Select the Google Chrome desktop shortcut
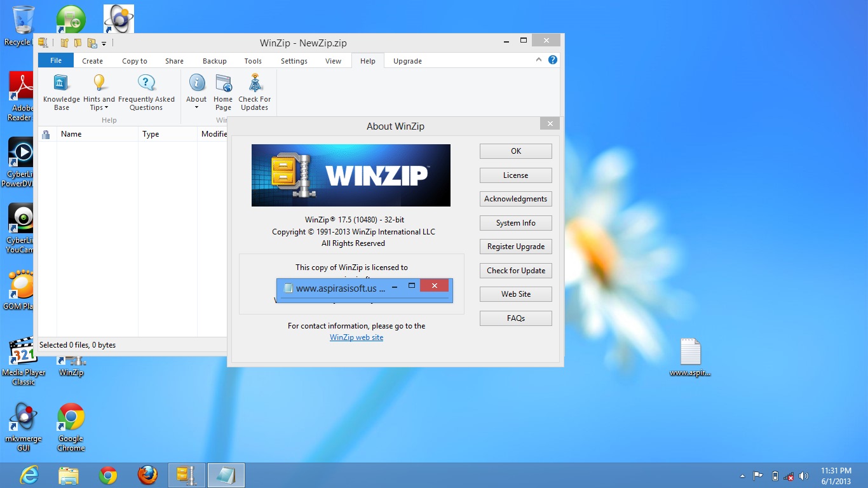This screenshot has height=488, width=868. [71, 426]
